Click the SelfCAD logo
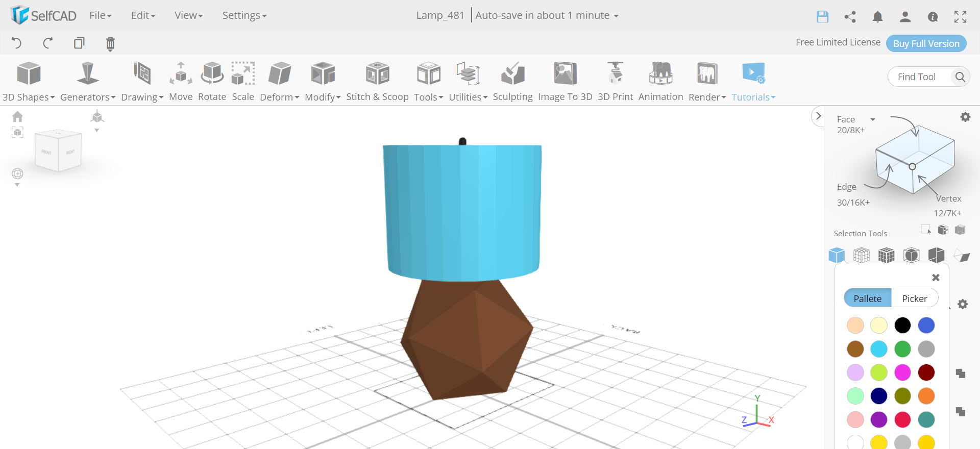The width and height of the screenshot is (980, 449). [x=43, y=15]
